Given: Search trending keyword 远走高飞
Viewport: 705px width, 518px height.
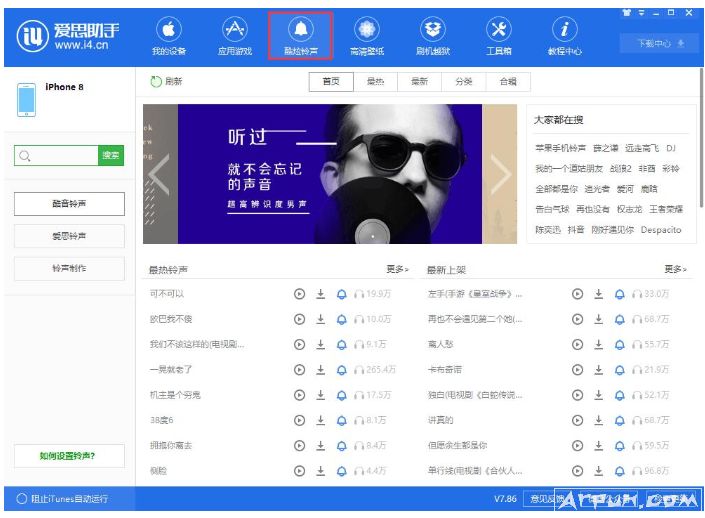Looking at the screenshot, I should pyautogui.click(x=642, y=148).
